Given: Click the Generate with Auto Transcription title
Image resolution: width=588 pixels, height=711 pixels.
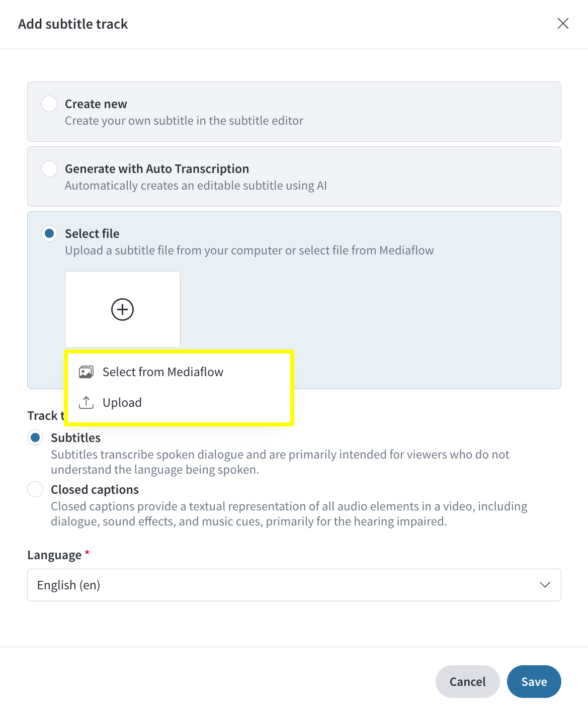Looking at the screenshot, I should point(157,169).
